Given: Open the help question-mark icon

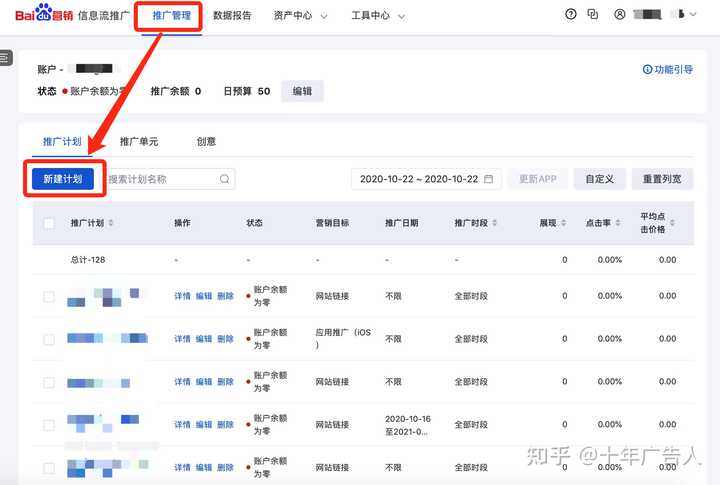Looking at the screenshot, I should tap(570, 14).
